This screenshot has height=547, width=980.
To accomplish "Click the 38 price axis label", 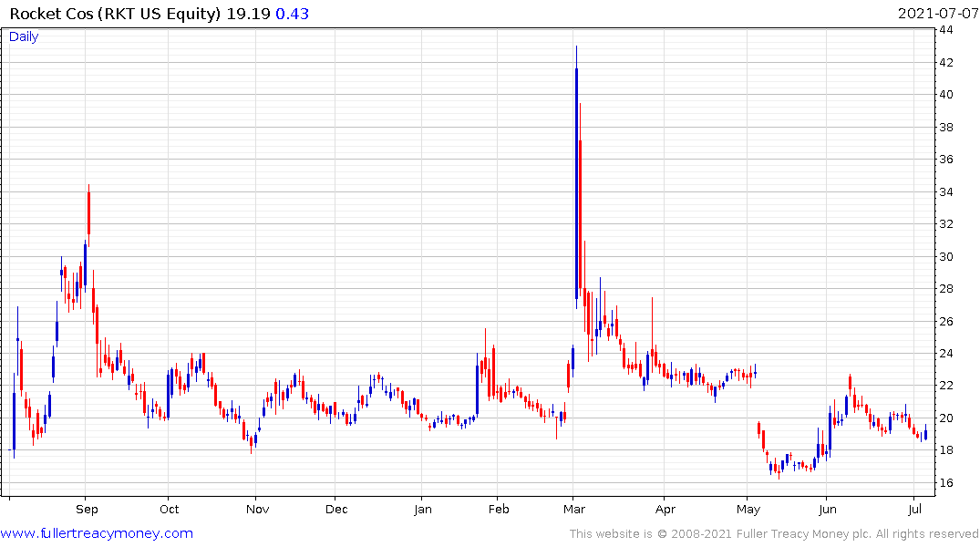I will (x=945, y=127).
